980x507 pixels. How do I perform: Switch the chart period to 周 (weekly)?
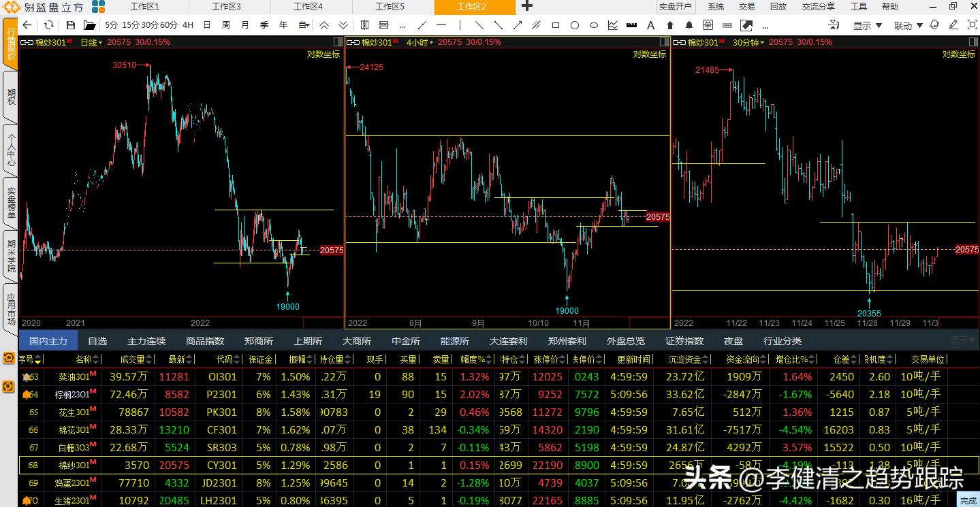226,25
